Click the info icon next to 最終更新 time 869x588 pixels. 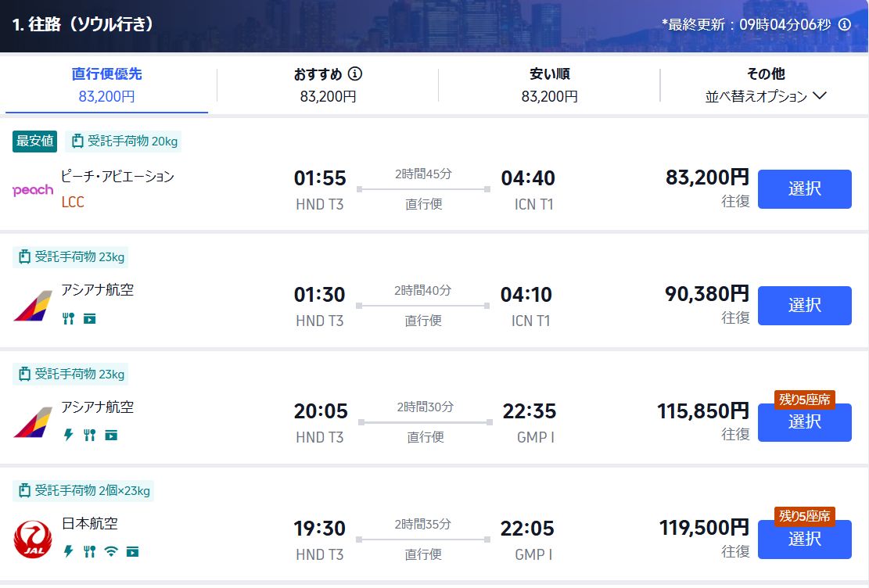(843, 24)
